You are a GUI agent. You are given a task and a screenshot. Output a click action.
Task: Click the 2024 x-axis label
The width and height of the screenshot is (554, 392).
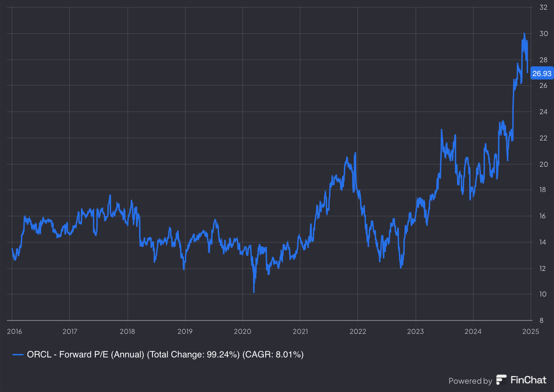473,331
